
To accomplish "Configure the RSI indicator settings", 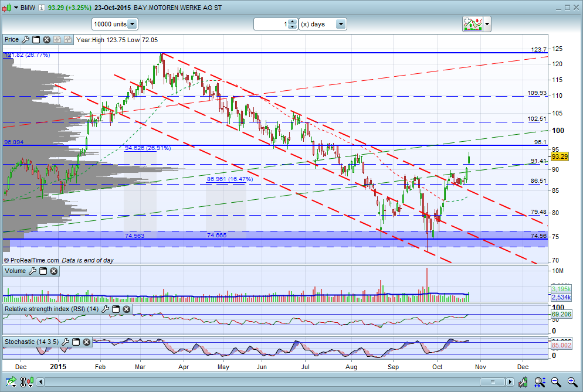I will [x=105, y=309].
